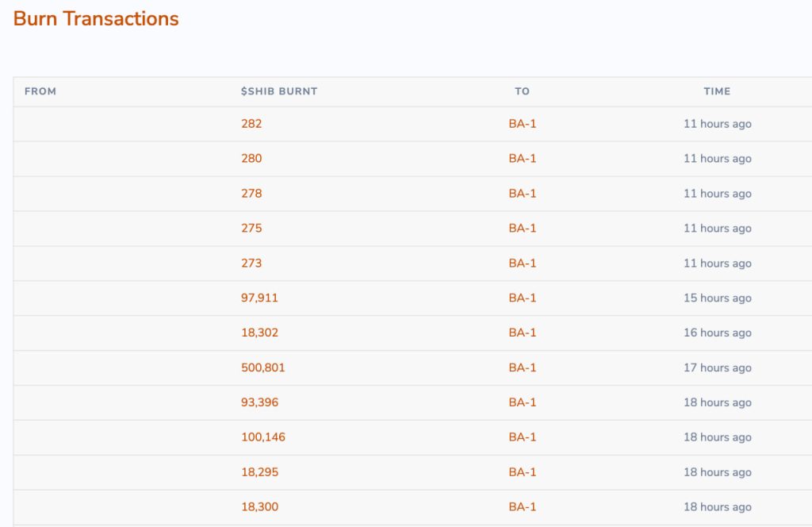Open the 282 SHIB burn transaction

[251, 124]
